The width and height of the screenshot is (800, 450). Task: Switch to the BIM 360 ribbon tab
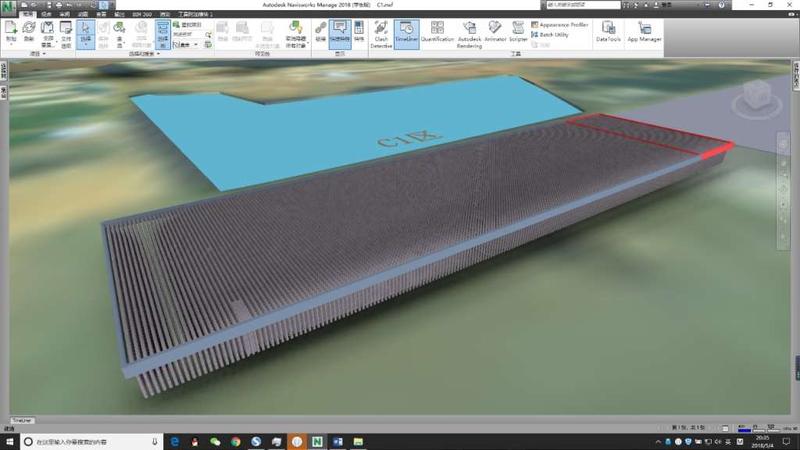(x=141, y=15)
